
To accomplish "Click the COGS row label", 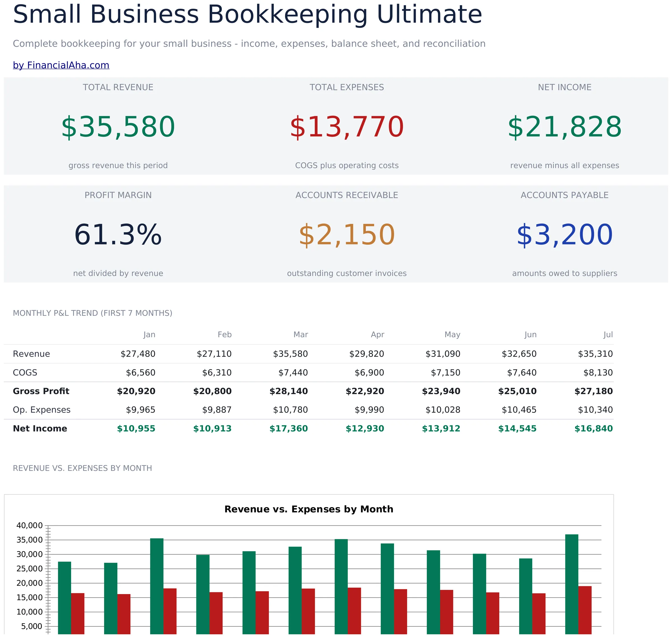I will pos(25,373).
